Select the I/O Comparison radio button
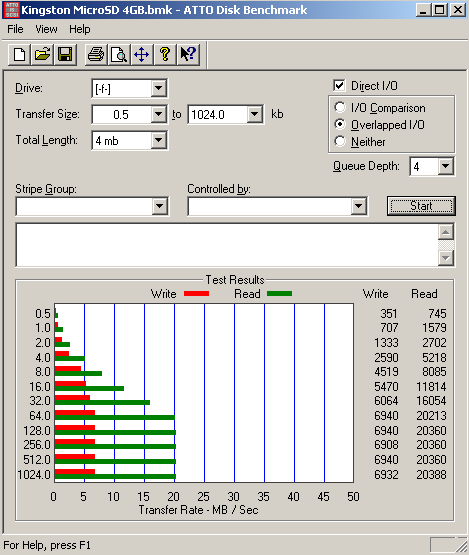The width and height of the screenshot is (469, 555). (x=339, y=107)
